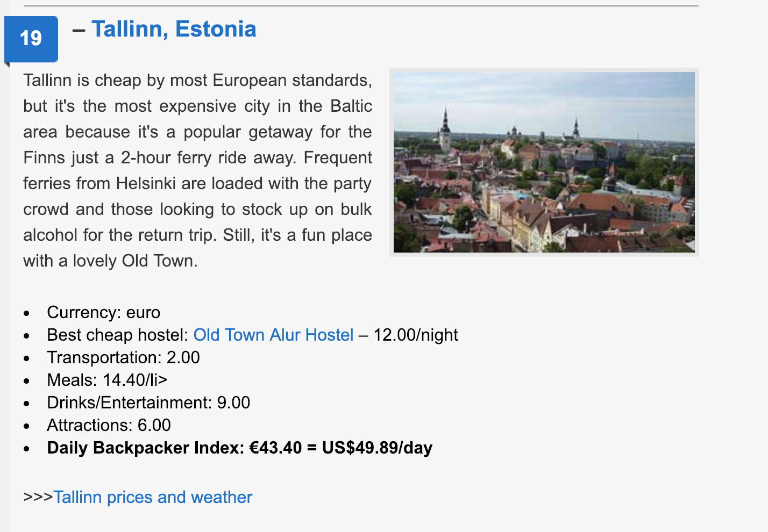Click the blue number 19 rank badge
768x532 pixels.
click(31, 39)
